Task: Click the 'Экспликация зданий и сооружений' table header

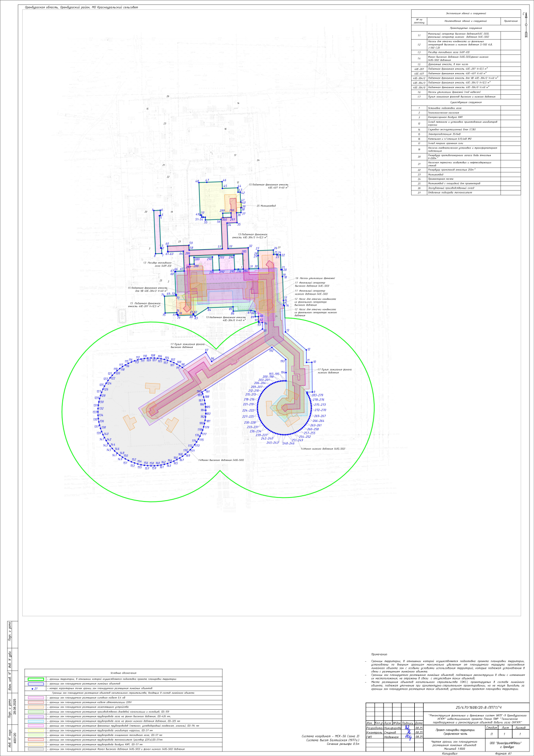Action: (x=466, y=14)
